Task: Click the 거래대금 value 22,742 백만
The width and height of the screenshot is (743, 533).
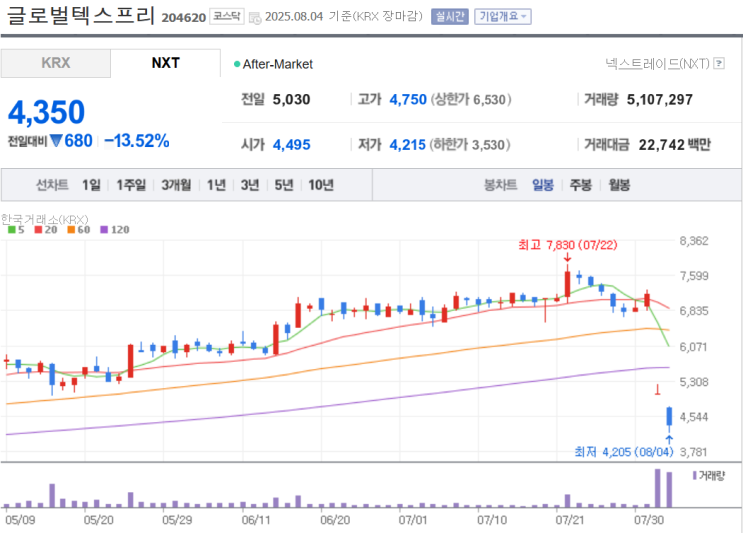Action: coord(674,145)
